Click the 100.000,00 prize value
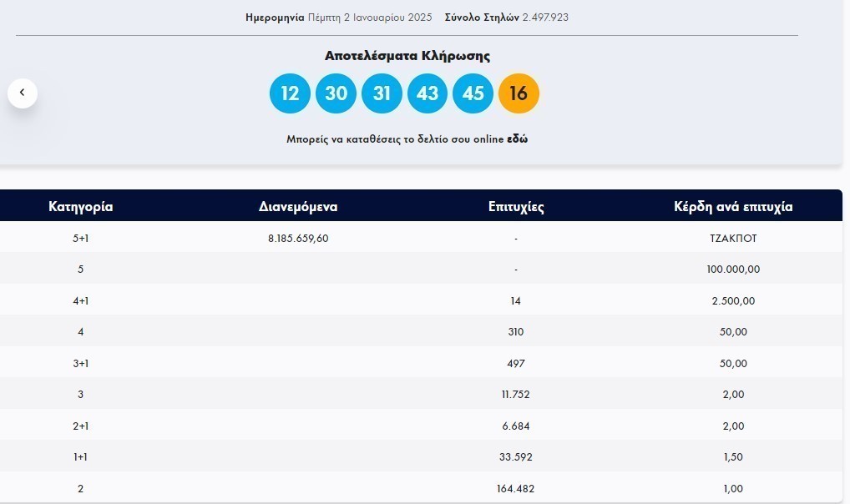The width and height of the screenshot is (850, 504). pos(733,270)
